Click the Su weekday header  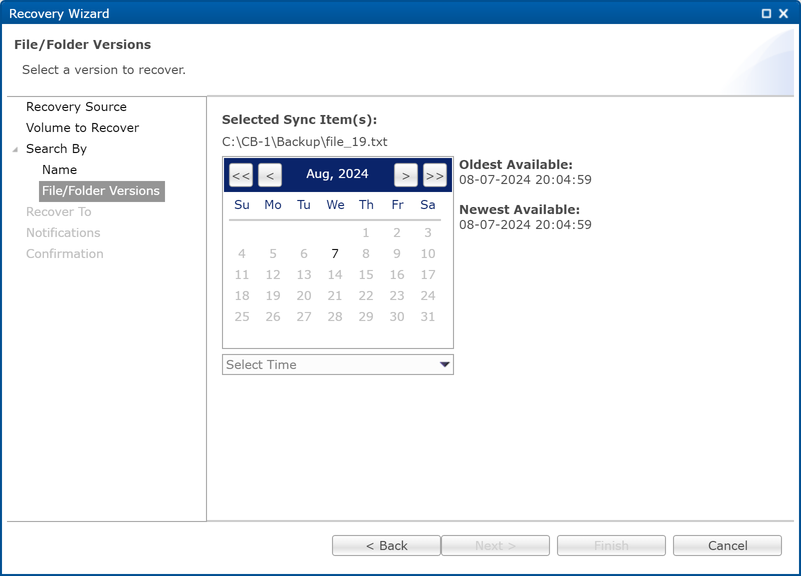point(242,205)
